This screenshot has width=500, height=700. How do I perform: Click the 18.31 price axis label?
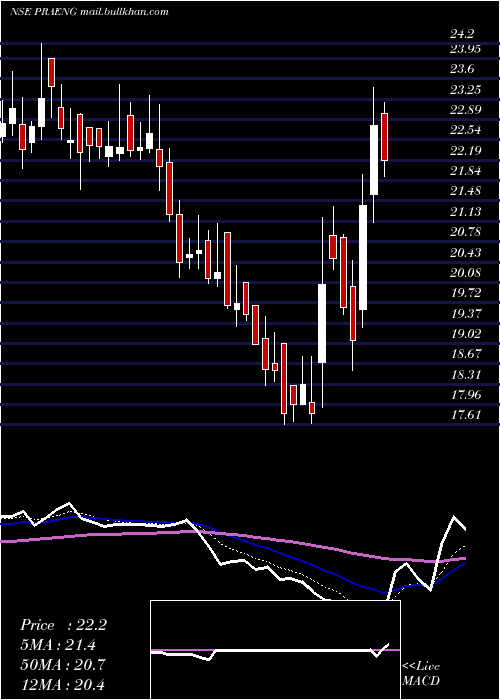tap(465, 375)
